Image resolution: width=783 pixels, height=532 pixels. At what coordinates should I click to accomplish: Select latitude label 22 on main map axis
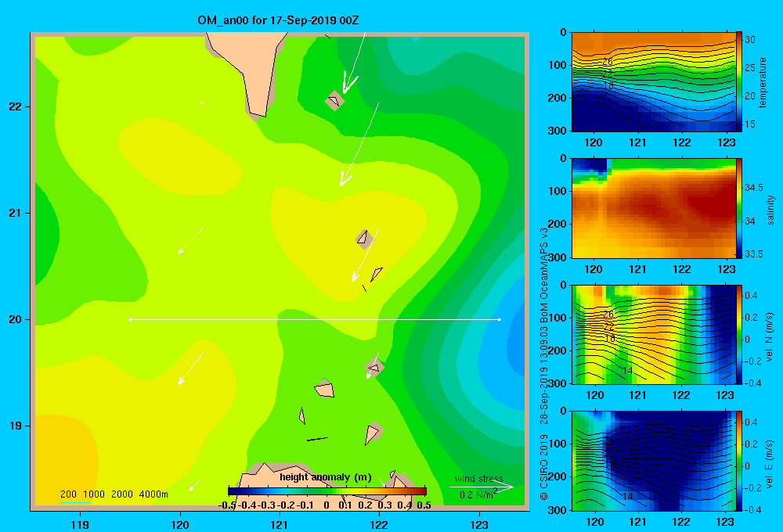[15, 107]
